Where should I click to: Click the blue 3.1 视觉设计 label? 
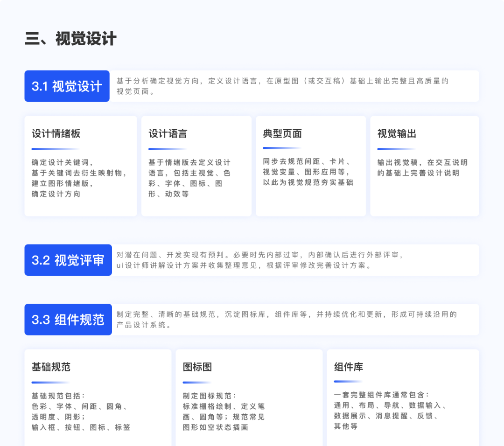(67, 86)
